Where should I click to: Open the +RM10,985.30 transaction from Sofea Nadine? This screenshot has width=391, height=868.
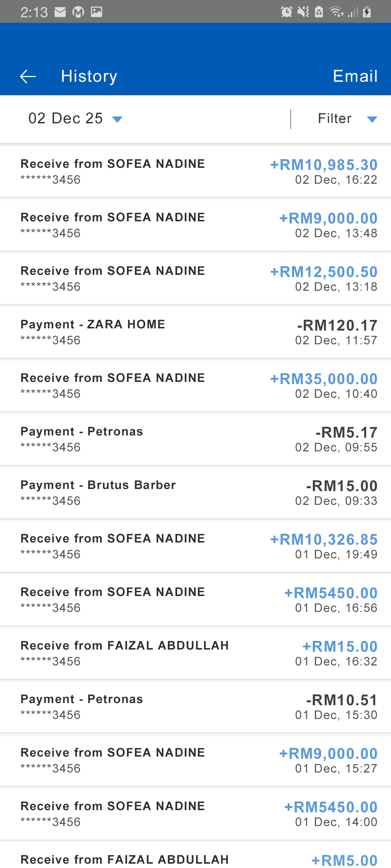(x=195, y=171)
